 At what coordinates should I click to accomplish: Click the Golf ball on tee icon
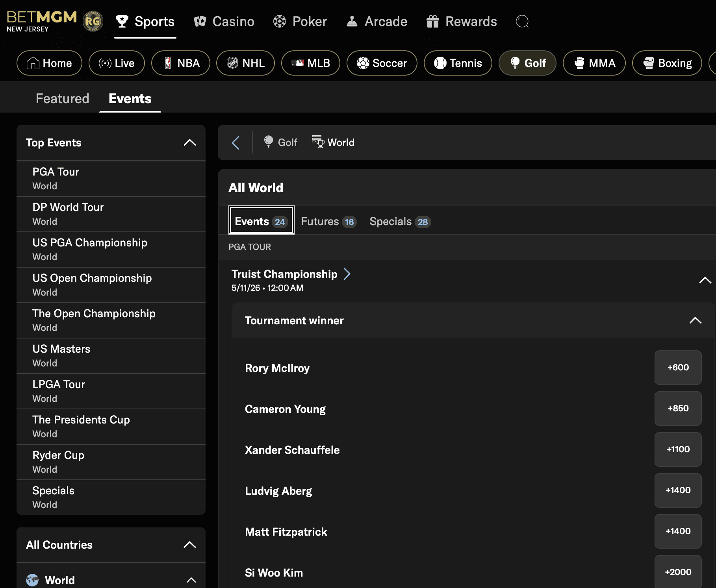(x=515, y=63)
